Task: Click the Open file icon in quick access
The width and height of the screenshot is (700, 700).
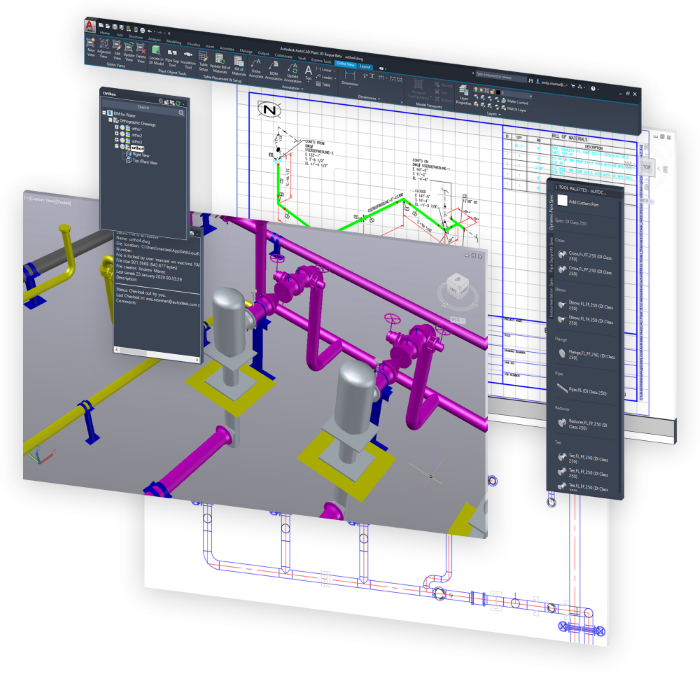Action: click(108, 26)
